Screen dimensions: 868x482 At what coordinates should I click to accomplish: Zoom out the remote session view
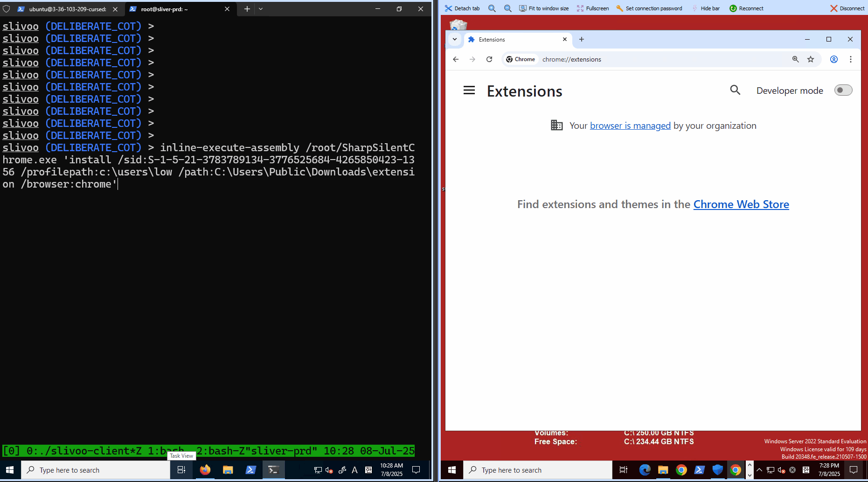tap(508, 8)
